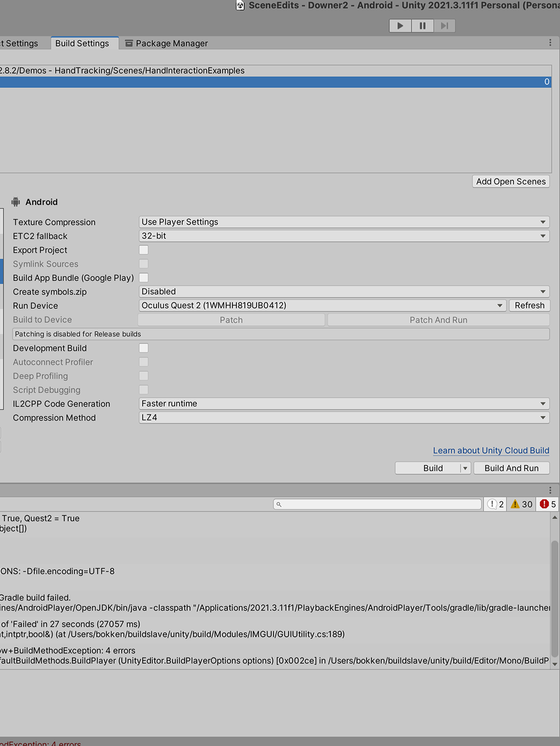
Task: Click the Script Debugging checkbox
Action: (x=144, y=390)
